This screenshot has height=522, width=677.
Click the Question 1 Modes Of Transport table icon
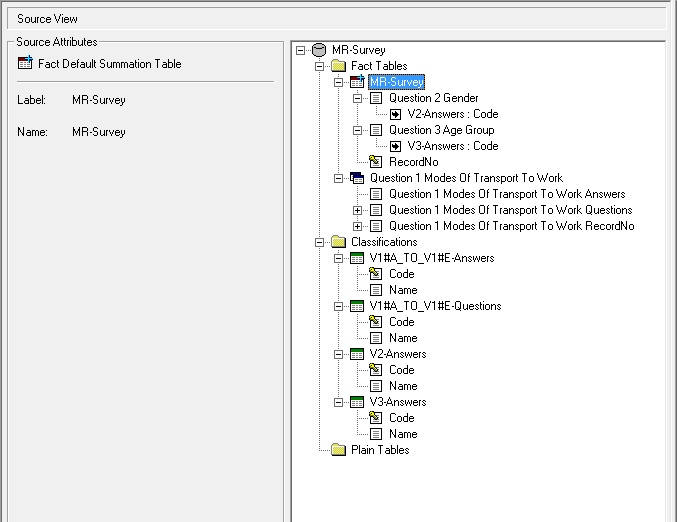click(357, 178)
